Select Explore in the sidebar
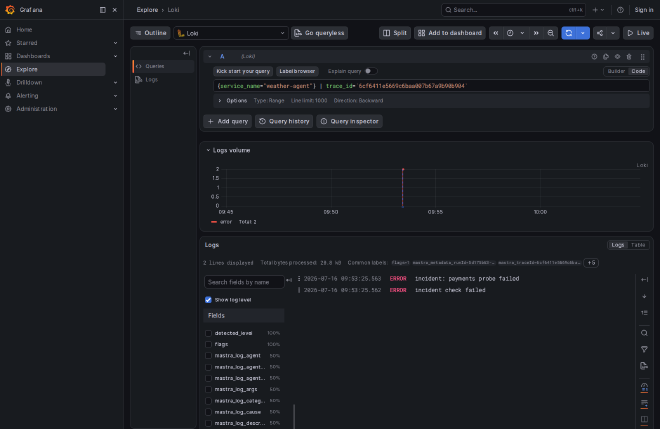This screenshot has width=660, height=429. tap(53, 69)
